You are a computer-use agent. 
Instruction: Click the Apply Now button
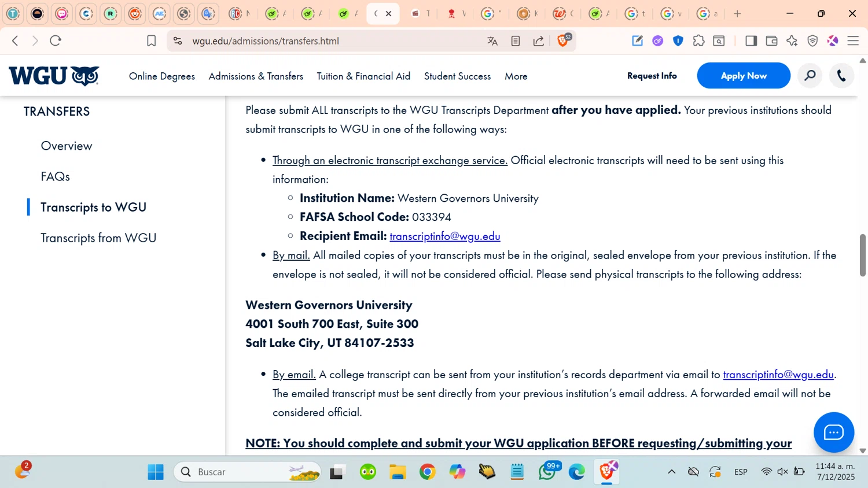744,76
